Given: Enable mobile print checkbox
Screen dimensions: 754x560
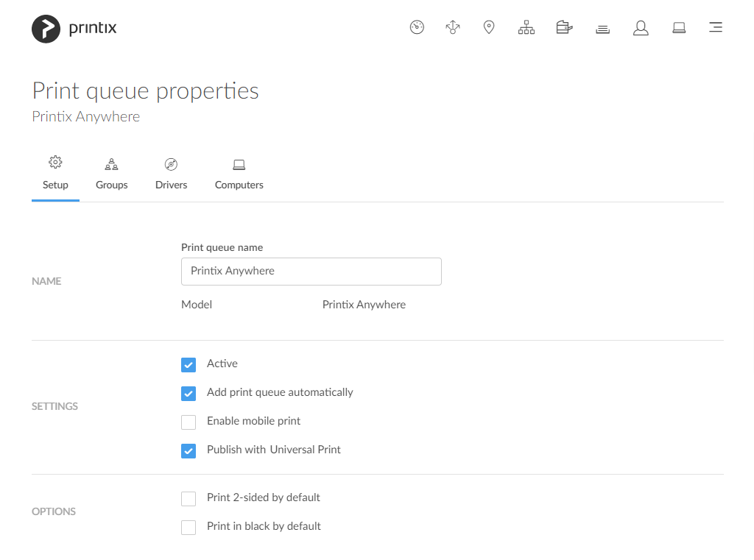Looking at the screenshot, I should 188,422.
